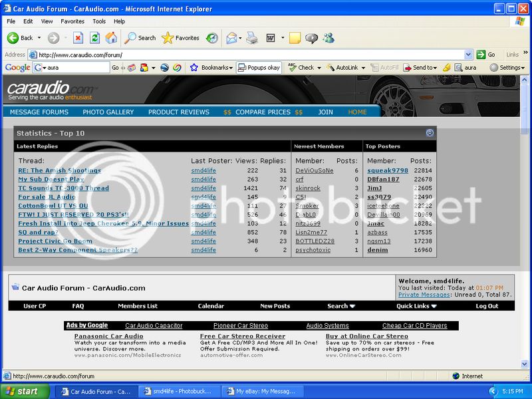Screen dimensions: 532x399
Task: Click the Google Bookmarks blue star icon
Action: (194, 68)
